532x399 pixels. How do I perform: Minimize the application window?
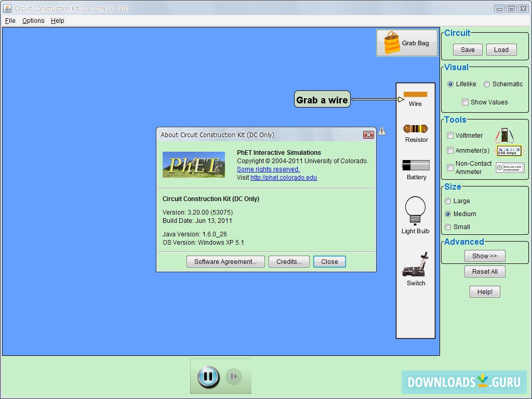[x=499, y=8]
